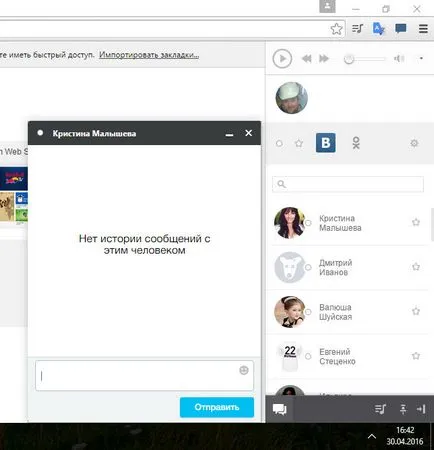The height and width of the screenshot is (450, 434).
Task: Favorite Валюша Шуйская with the star
Action: point(416,311)
